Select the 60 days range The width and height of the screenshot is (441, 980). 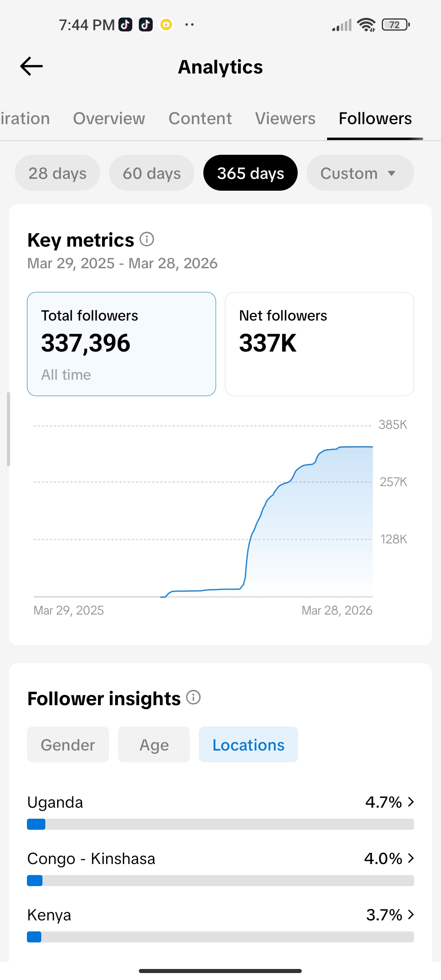click(x=151, y=173)
